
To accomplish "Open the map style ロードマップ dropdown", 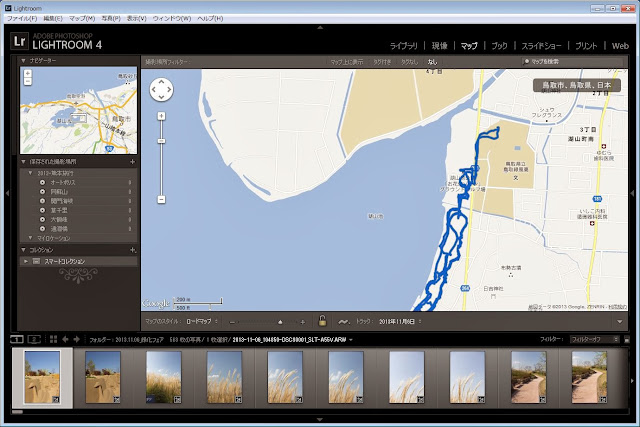I will point(202,322).
